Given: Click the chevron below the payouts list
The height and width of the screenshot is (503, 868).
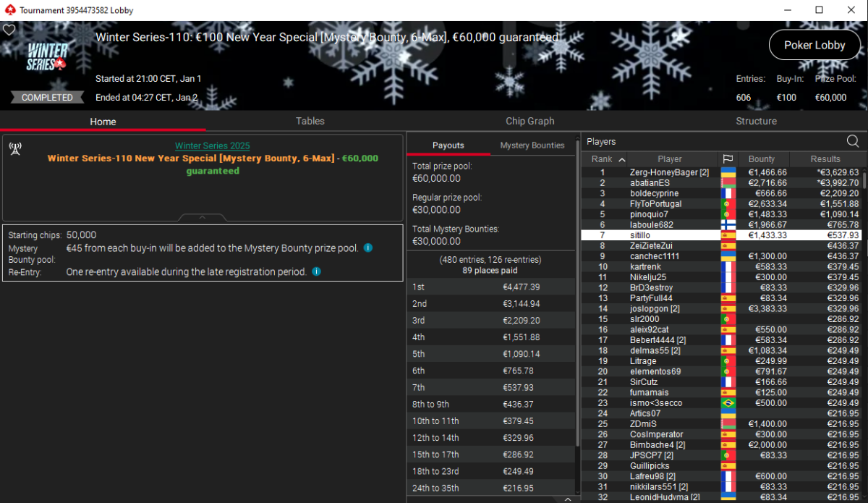Looking at the screenshot, I should (567, 499).
